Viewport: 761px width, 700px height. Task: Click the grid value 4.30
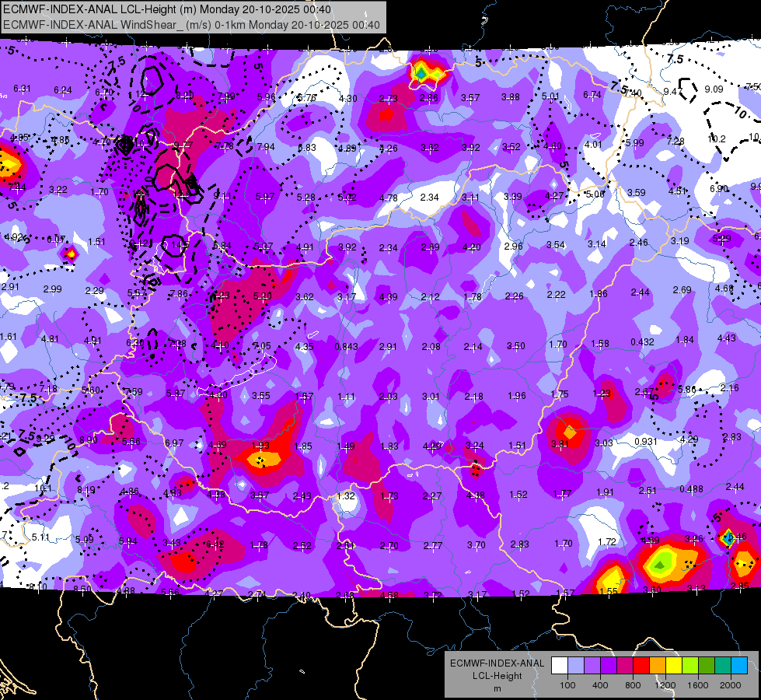pyautogui.click(x=348, y=99)
